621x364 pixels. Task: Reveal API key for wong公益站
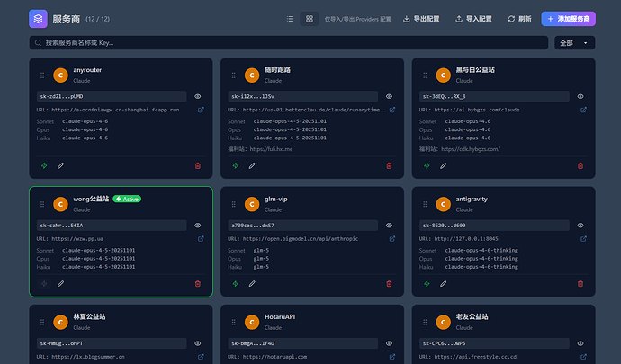click(x=198, y=226)
